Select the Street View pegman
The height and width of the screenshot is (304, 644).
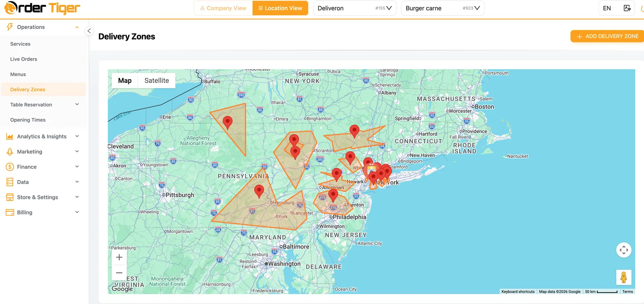pyautogui.click(x=624, y=277)
